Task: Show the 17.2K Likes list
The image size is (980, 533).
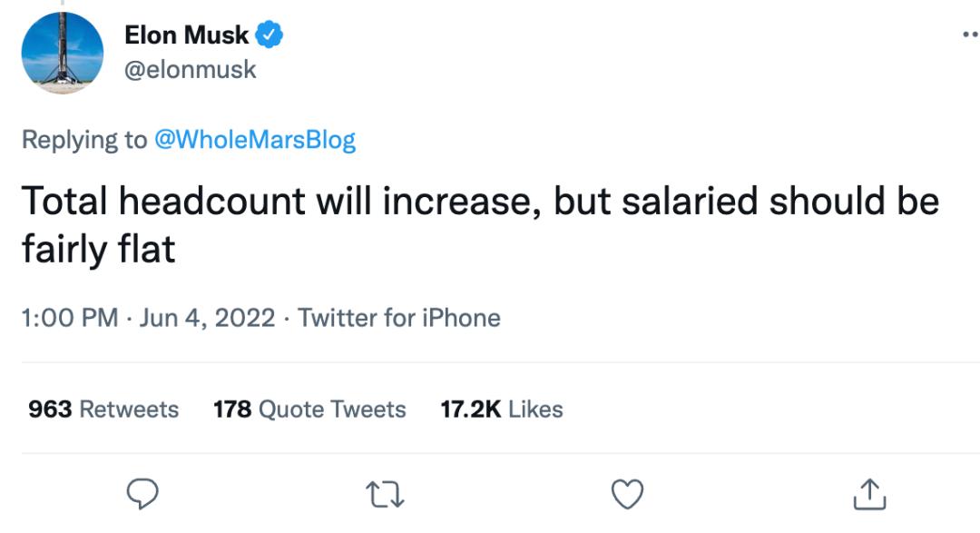Action: pos(502,410)
